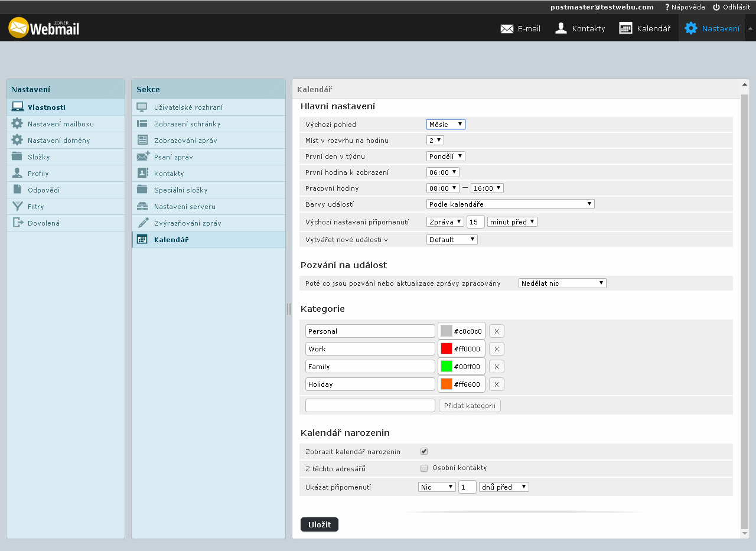Click the Uložit button
The width and height of the screenshot is (756, 551).
tap(319, 524)
